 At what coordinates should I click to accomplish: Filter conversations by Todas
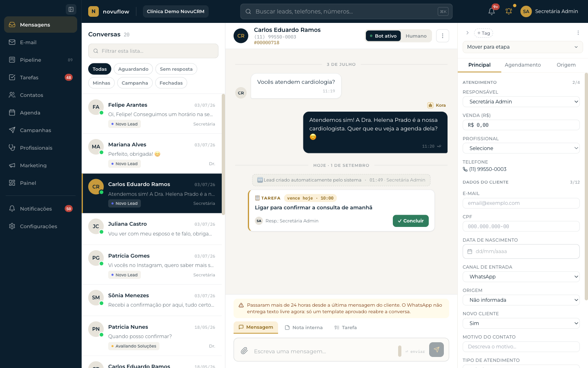(100, 69)
